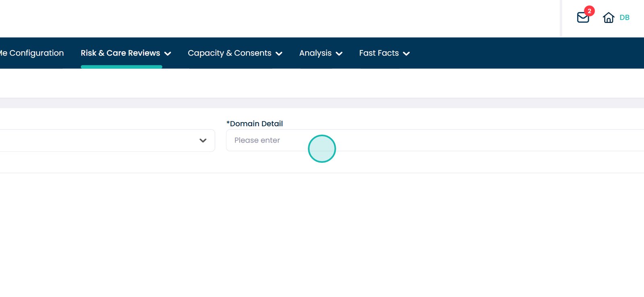Click the grey section header bar
This screenshot has width=644, height=297.
point(322,103)
